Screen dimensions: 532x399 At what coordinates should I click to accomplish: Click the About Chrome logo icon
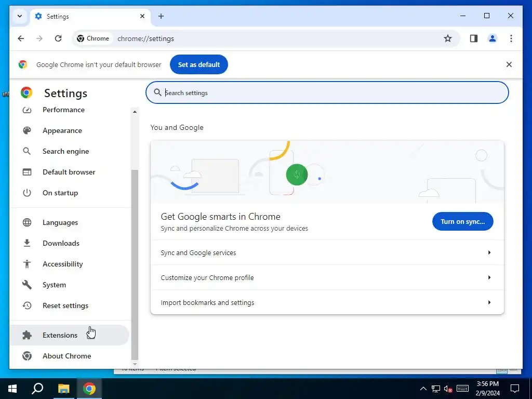27,356
